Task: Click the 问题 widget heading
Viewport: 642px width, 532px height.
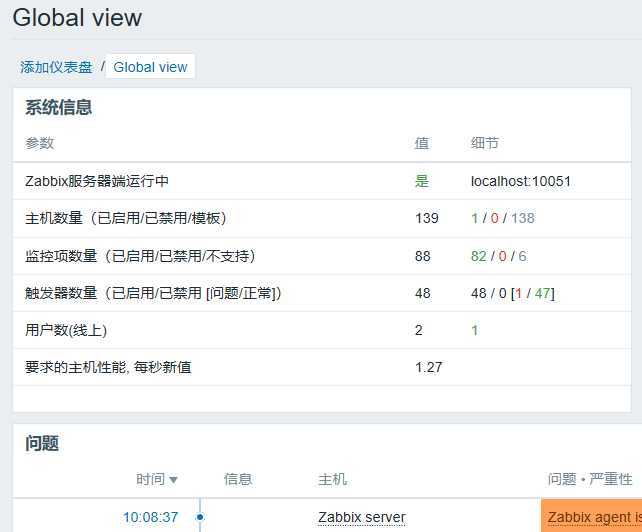Action: (42, 443)
